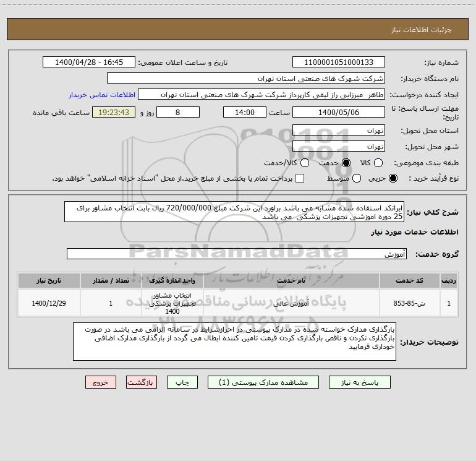The image size is (476, 461).
Task: Click the buyer notes text area
Action: click(234, 342)
